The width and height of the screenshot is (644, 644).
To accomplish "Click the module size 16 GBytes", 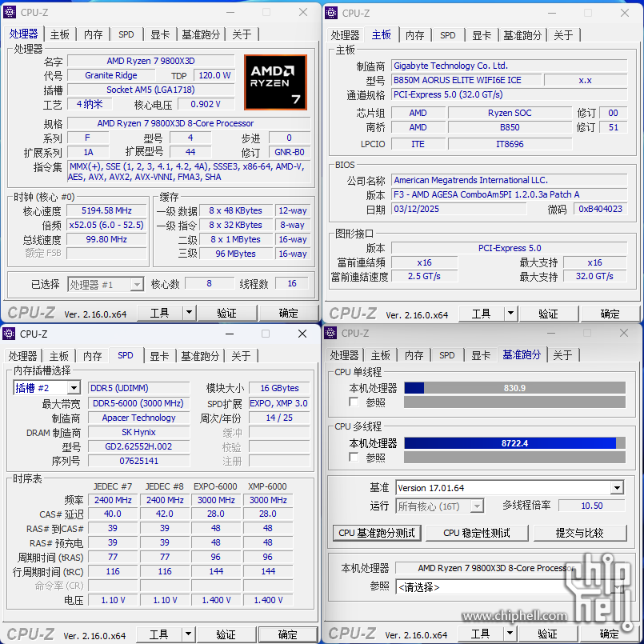I will coord(279,388).
